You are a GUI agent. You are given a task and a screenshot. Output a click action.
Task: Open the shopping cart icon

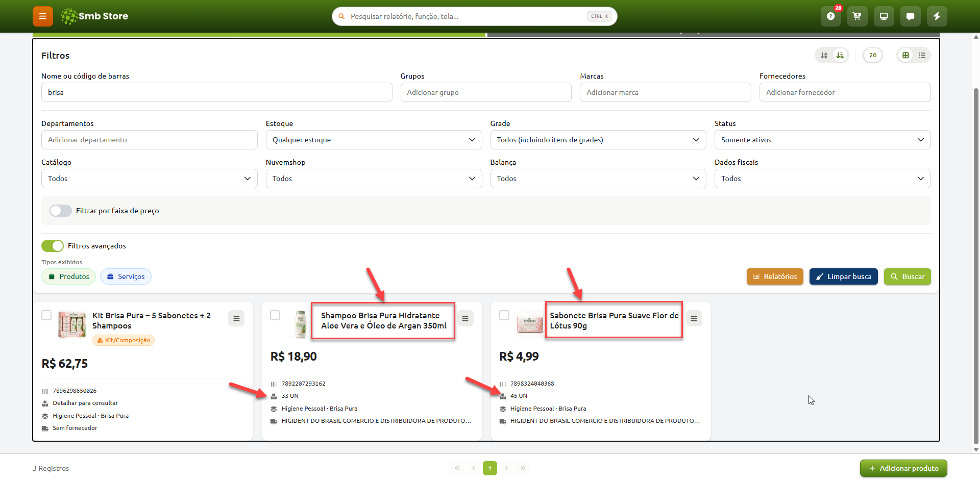tap(857, 16)
